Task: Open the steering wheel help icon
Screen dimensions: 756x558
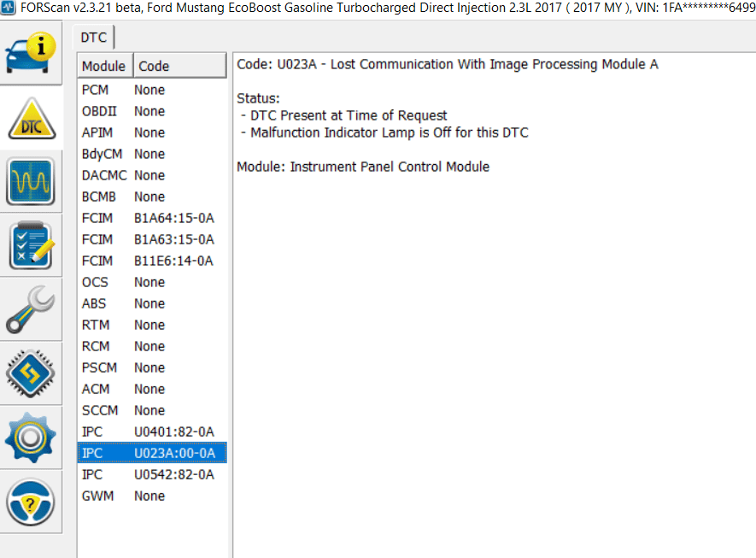Action: click(31, 502)
